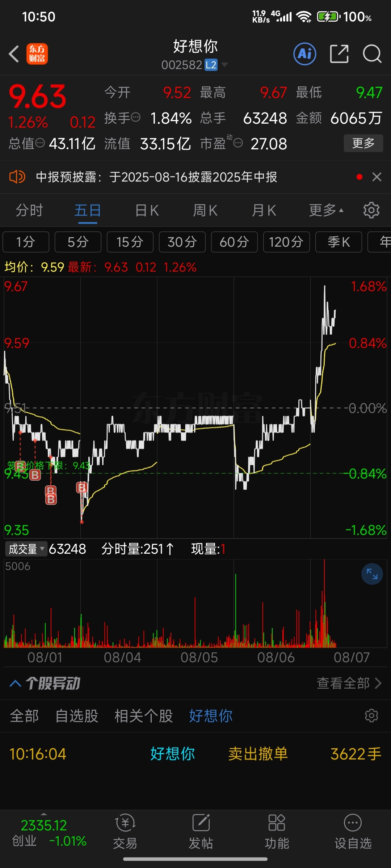Image resolution: width=391 pixels, height=868 pixels.
Task: Expand the 更多 chart period dropdown
Action: [326, 210]
